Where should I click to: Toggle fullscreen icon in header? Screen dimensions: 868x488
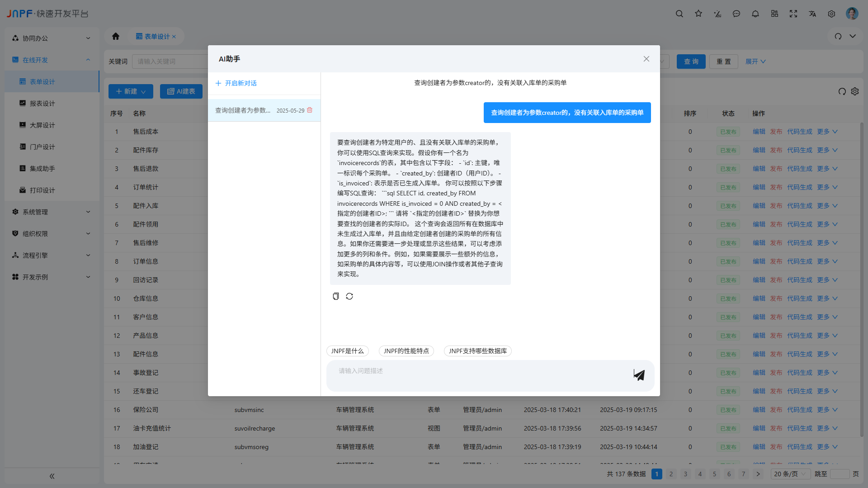pos(793,14)
